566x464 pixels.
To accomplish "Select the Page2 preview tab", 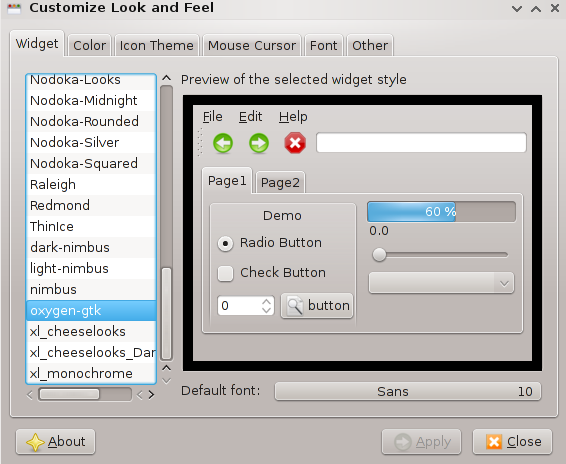I will [280, 182].
